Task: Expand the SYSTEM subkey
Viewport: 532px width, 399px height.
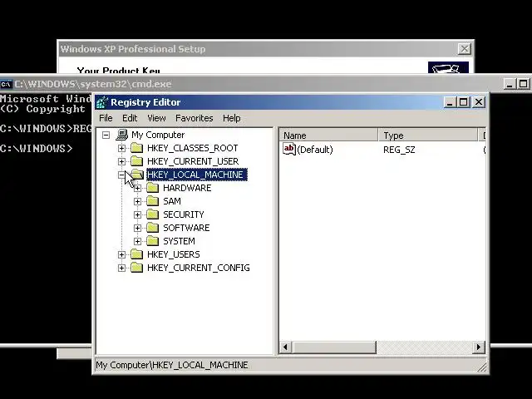Action: (137, 241)
